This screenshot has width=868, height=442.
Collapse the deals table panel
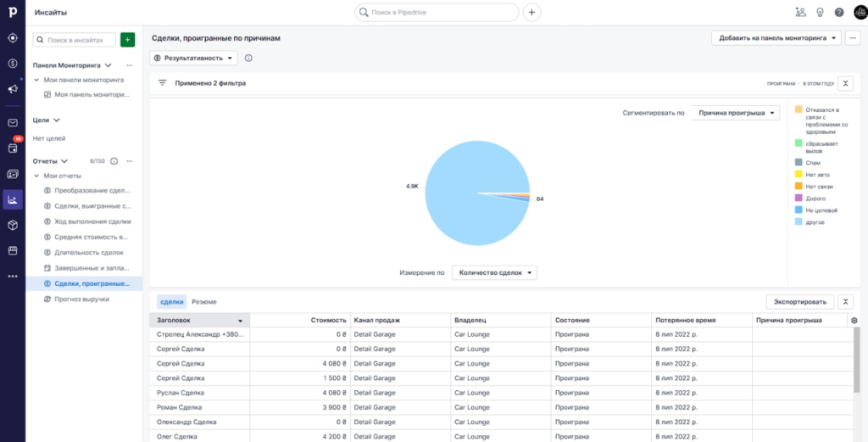coord(845,302)
